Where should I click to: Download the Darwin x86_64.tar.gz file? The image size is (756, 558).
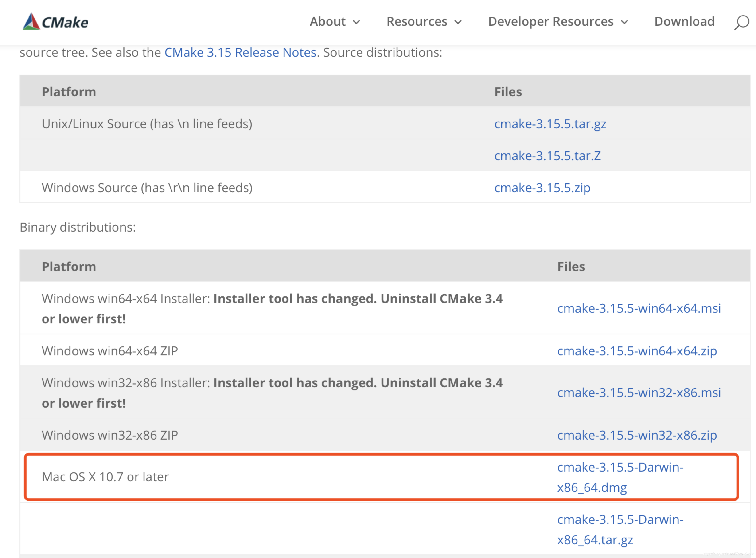620,529
